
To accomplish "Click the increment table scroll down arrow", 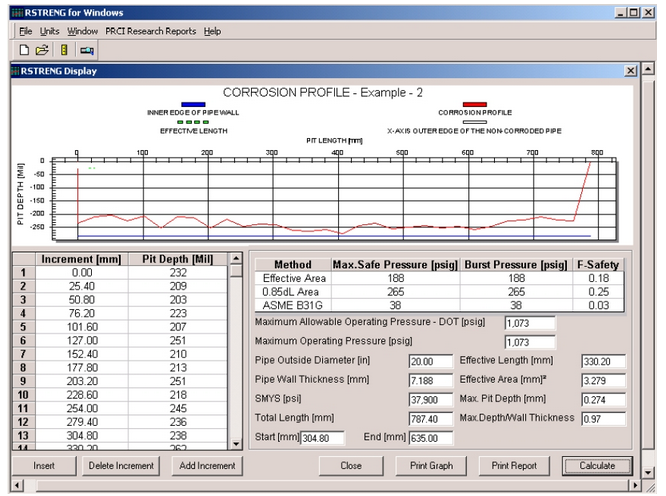I will pos(236,444).
